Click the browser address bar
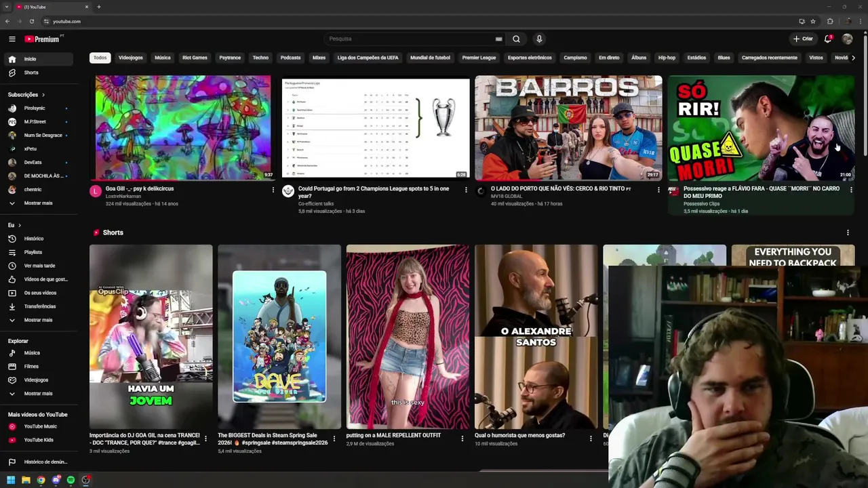The height and width of the screenshot is (488, 868). tap(420, 22)
